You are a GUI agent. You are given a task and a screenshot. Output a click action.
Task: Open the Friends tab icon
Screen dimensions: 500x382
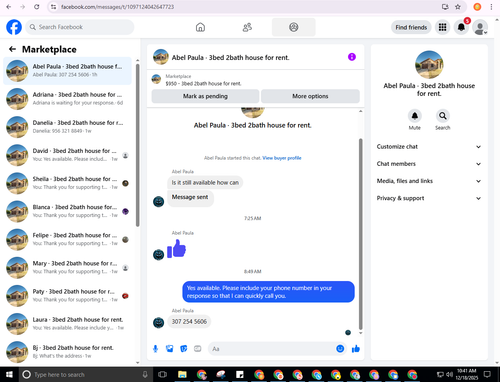(x=247, y=27)
